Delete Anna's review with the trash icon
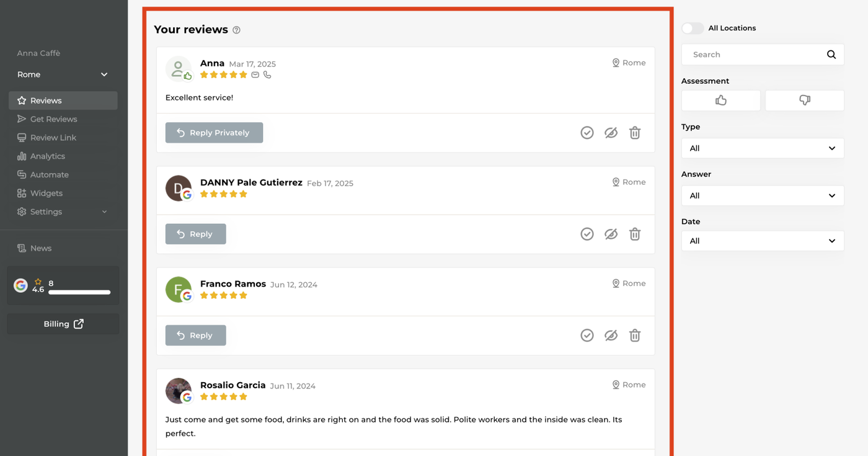868x456 pixels. [635, 133]
